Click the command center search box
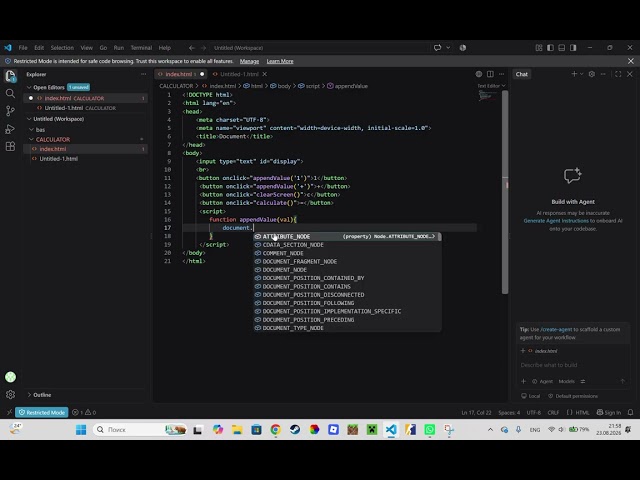Image resolution: width=640 pixels, height=480 pixels. 321,48
